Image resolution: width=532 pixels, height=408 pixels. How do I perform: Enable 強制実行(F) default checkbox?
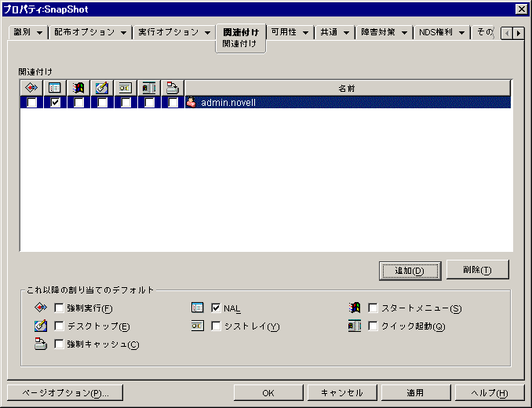pos(59,308)
